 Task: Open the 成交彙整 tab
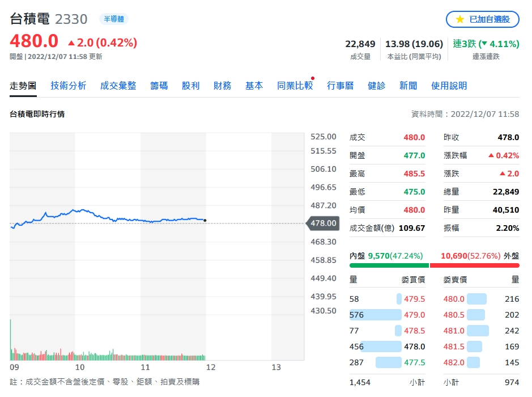point(118,86)
